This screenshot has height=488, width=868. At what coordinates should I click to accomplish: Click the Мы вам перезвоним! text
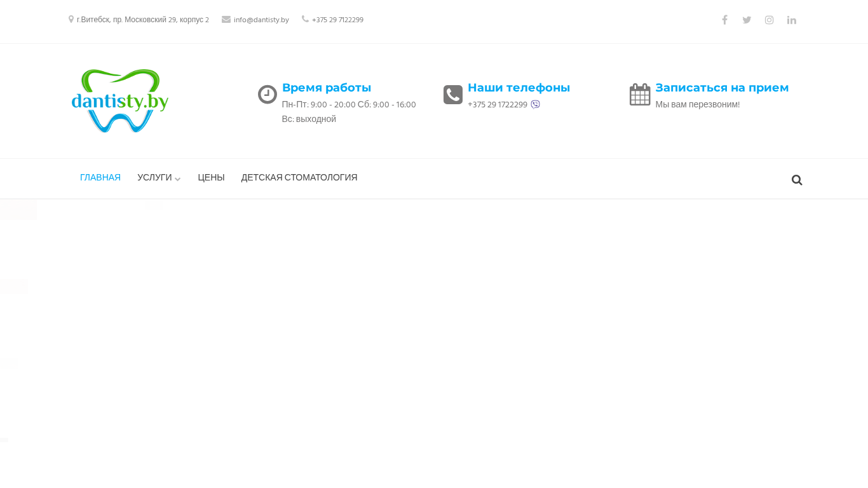coord(698,104)
